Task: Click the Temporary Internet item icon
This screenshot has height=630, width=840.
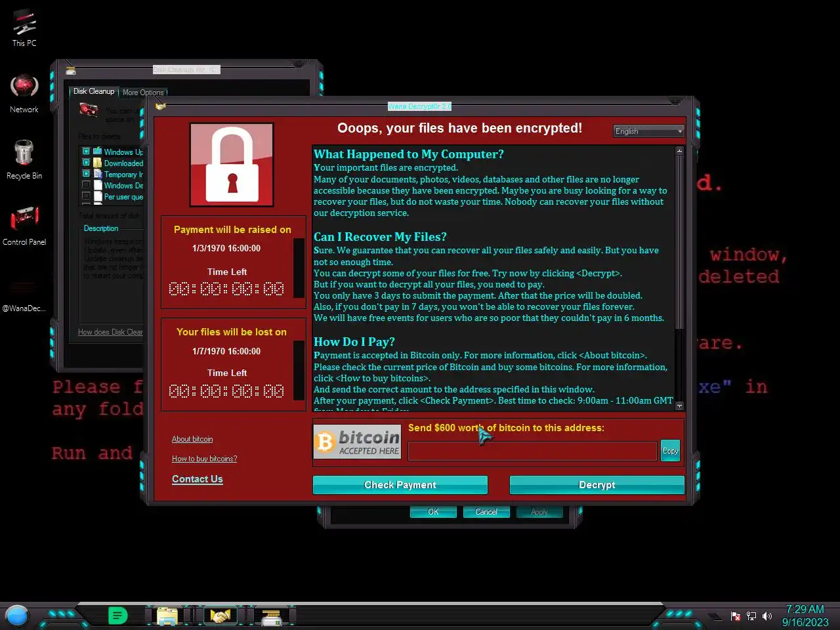Action: [x=98, y=174]
